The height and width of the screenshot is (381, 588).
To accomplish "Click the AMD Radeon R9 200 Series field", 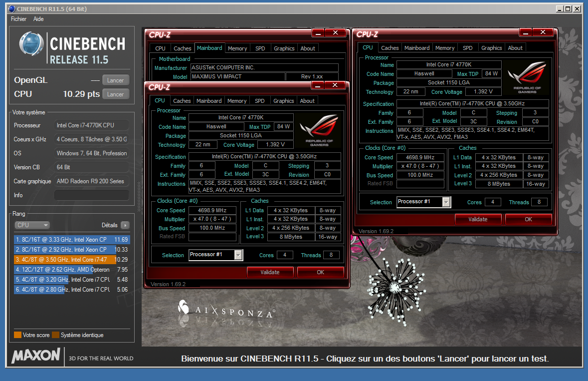I will pos(92,181).
